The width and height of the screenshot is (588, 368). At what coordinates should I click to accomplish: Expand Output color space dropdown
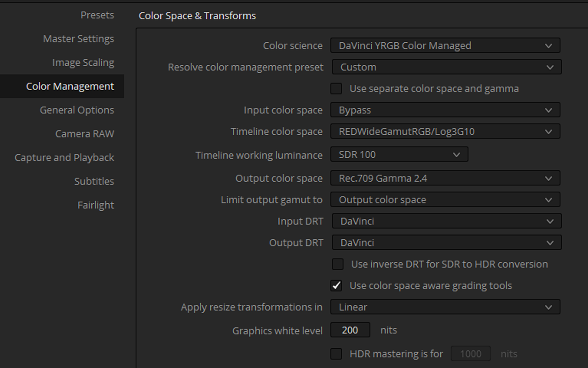pyautogui.click(x=445, y=178)
